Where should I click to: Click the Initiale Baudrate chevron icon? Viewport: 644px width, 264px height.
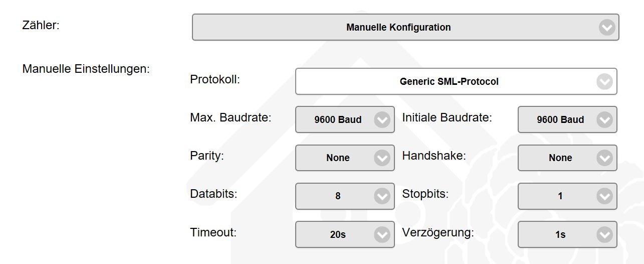click(x=604, y=120)
